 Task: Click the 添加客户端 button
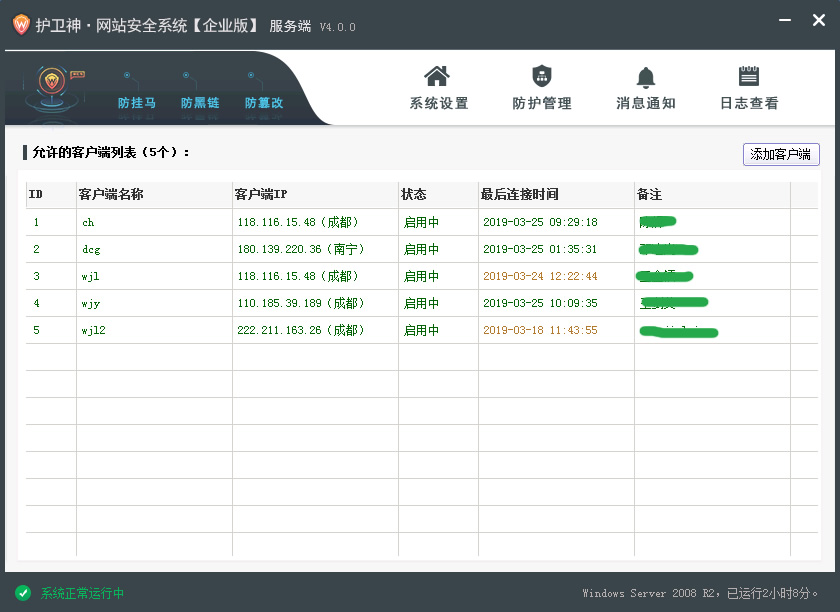tap(781, 154)
